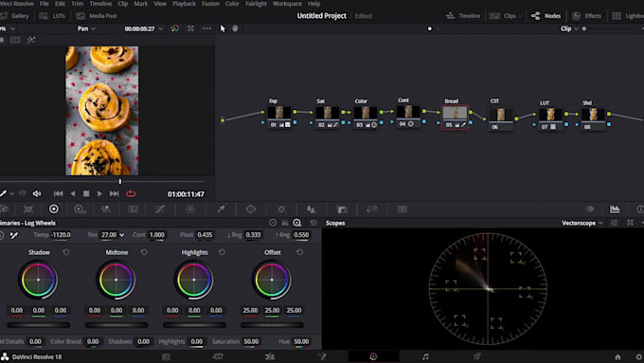
Task: Reset the Midtone wheel
Action: [x=144, y=252]
